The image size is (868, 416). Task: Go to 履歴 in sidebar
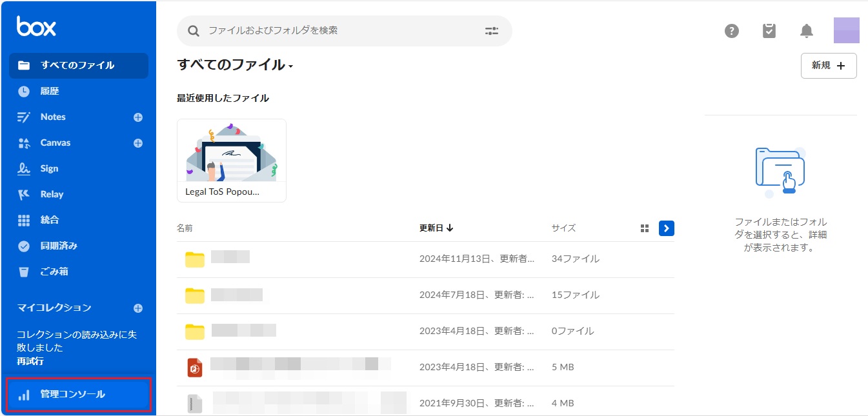50,92
